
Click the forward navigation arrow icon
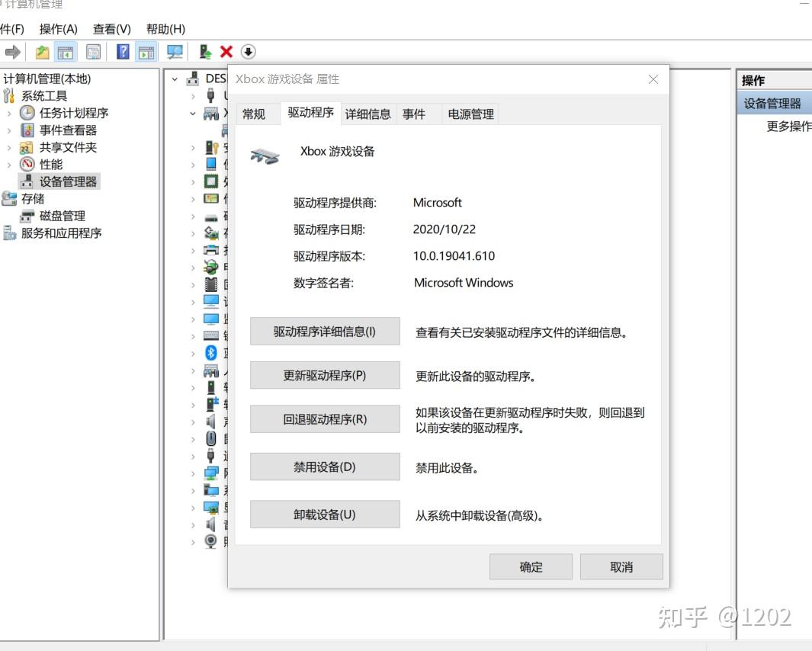pos(12,51)
